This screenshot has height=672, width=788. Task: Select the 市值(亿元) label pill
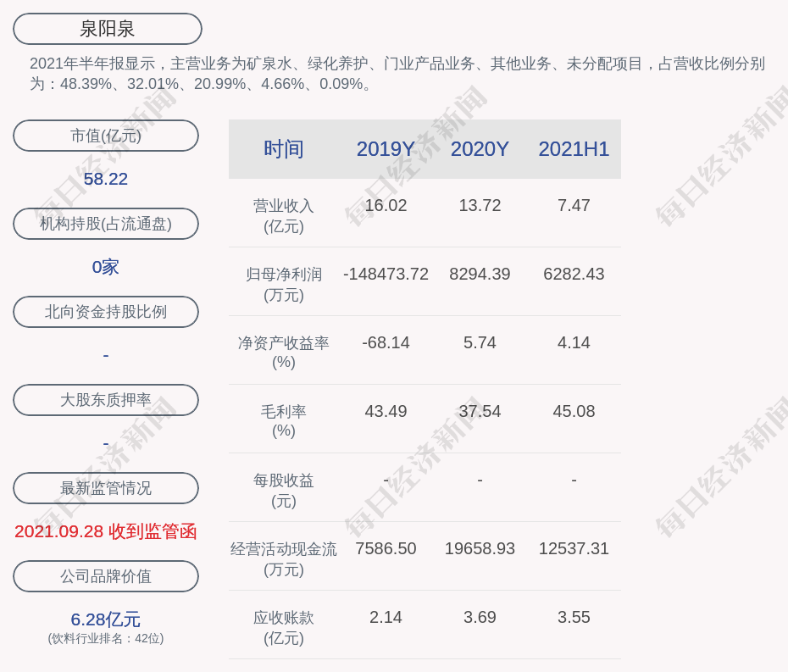106,136
